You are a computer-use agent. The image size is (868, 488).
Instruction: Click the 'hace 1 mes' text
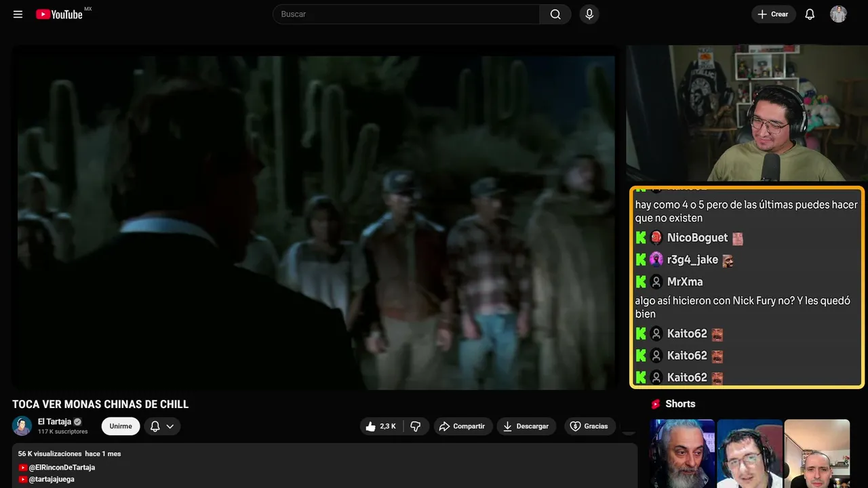click(x=103, y=453)
